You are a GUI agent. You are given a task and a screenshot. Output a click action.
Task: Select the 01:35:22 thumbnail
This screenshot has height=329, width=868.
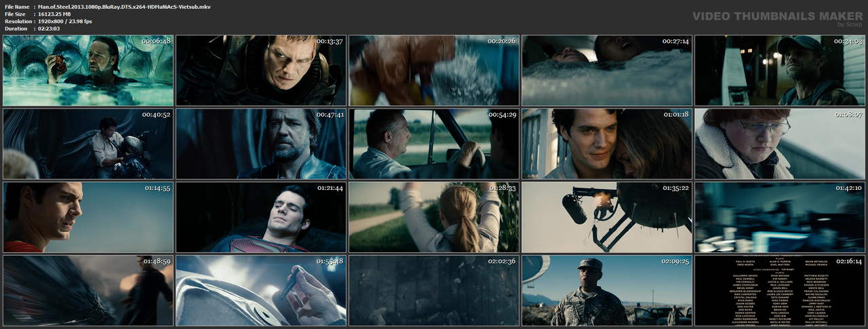pos(606,217)
